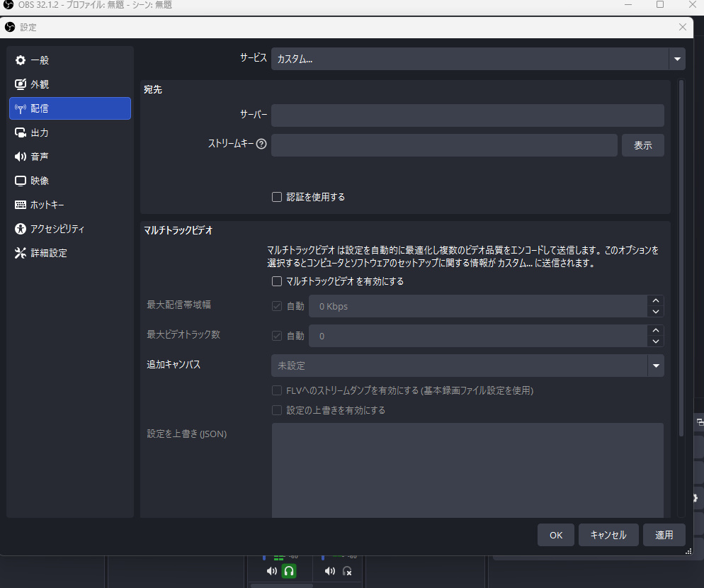Viewport: 704px width, 588px height.
Task: Click the settings vertical scrollbar
Action: [x=681, y=259]
